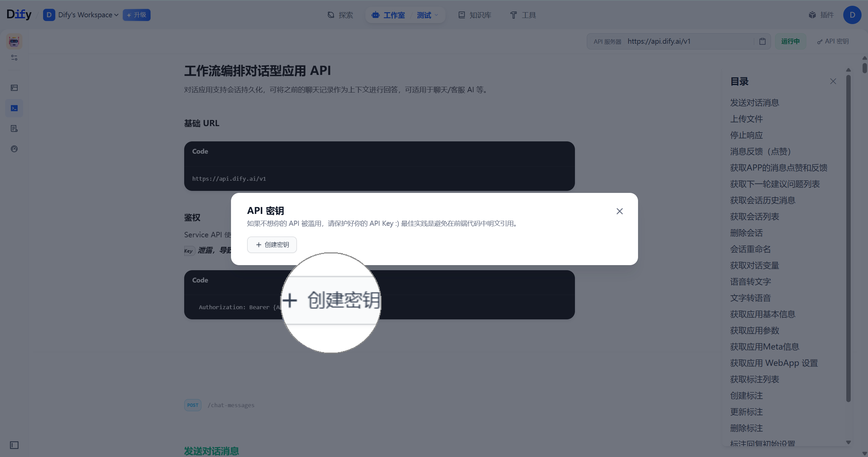This screenshot has height=457, width=868.
Task: Open the monitoring gauge sidebar icon
Action: coord(14,149)
